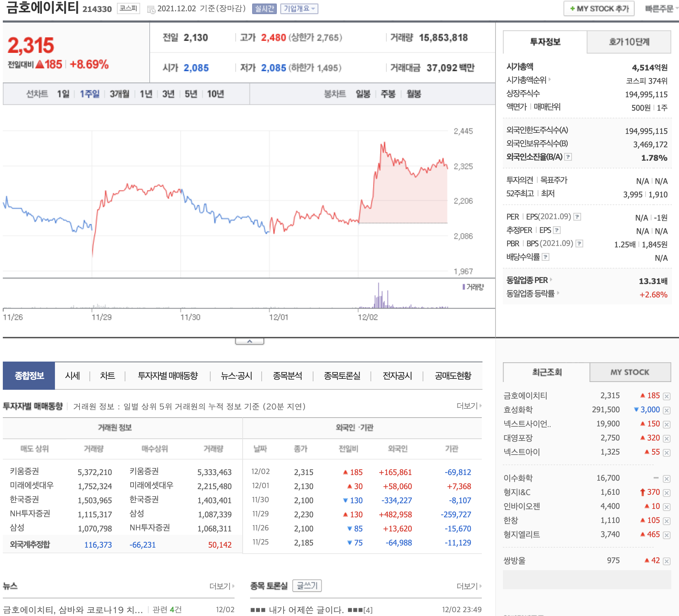
Task: Click the help icon next to 배당수익률
Action: [546, 257]
